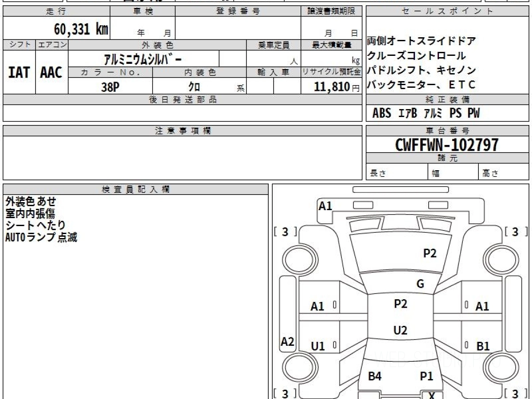The height and width of the screenshot is (399, 532).
Task: Click the color code 38P
Action: click(x=110, y=87)
